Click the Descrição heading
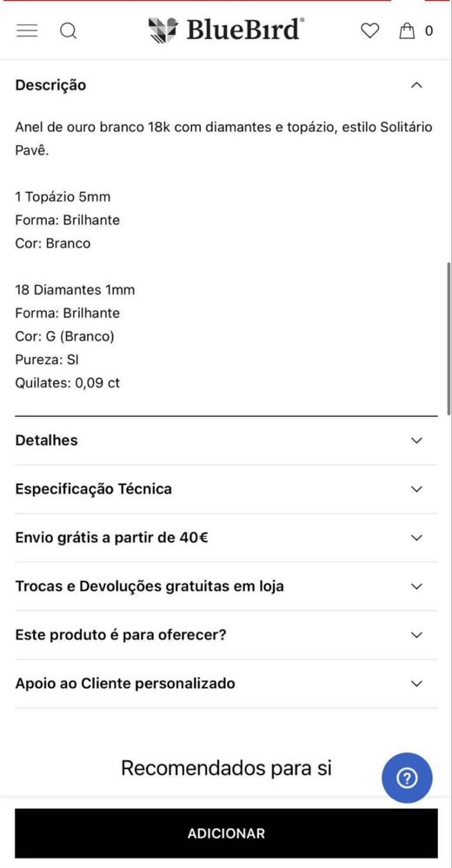This screenshot has width=452, height=868. 50,85
